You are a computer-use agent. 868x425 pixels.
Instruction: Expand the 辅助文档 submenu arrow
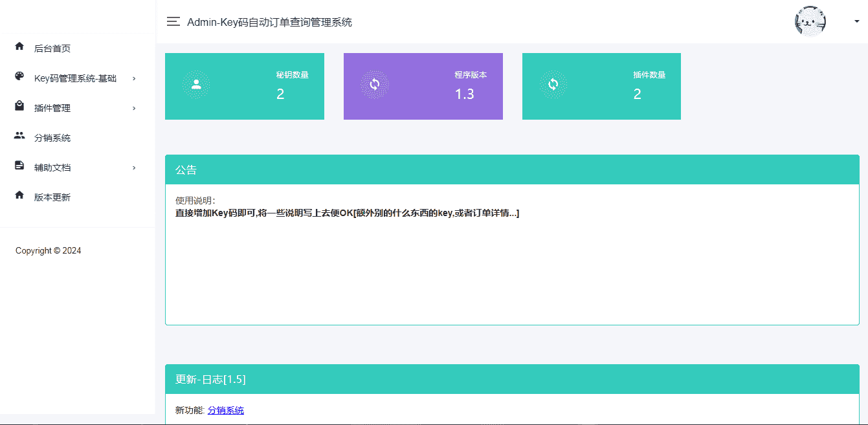[134, 168]
